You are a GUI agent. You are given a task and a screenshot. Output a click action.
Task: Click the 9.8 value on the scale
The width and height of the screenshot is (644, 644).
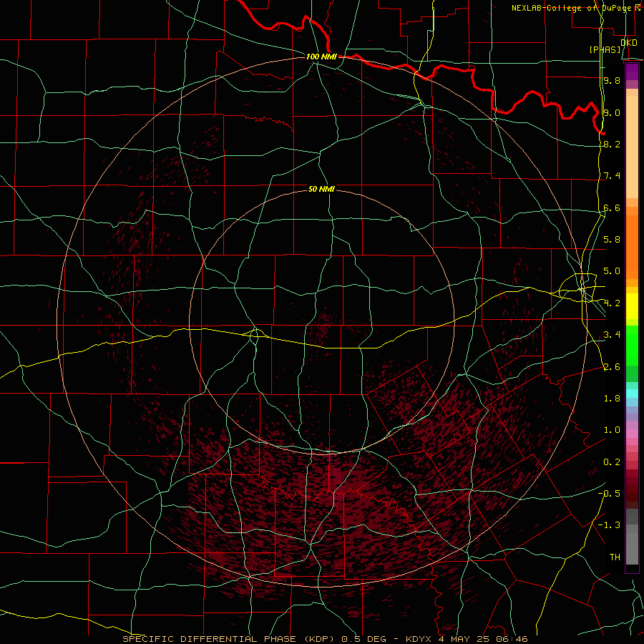pyautogui.click(x=612, y=80)
